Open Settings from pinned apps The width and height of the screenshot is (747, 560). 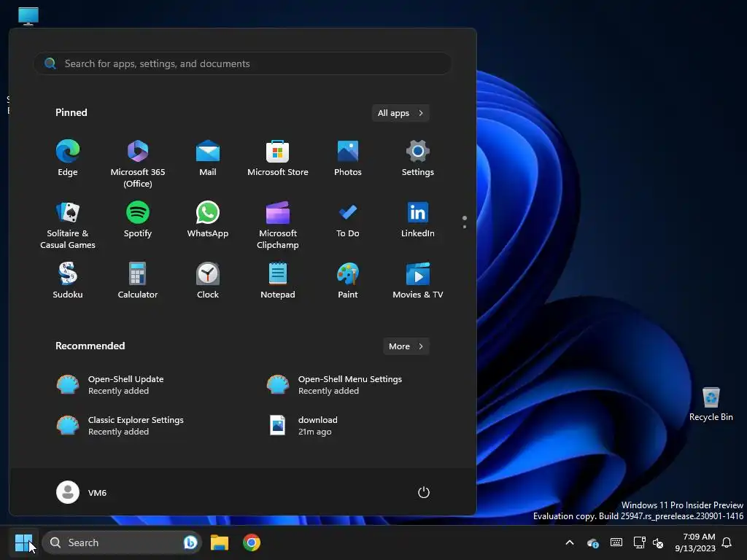pyautogui.click(x=418, y=158)
